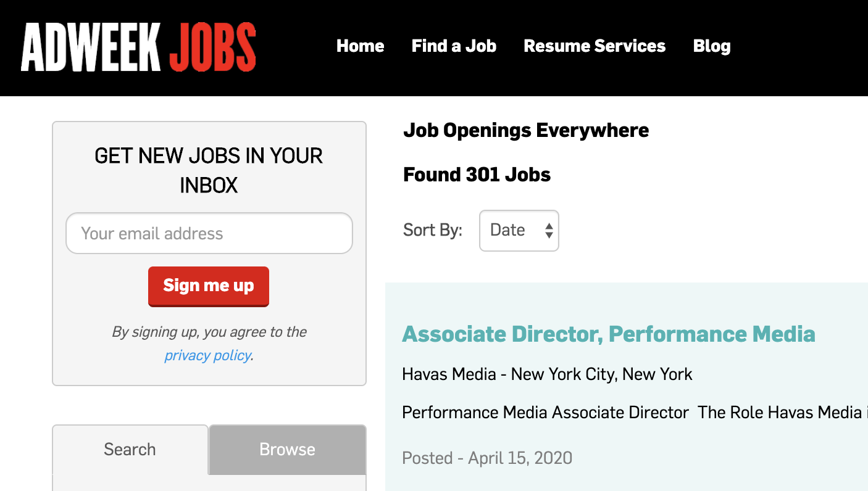The width and height of the screenshot is (868, 491).
Task: Click the Sort By dropdown arrows
Action: [549, 231]
